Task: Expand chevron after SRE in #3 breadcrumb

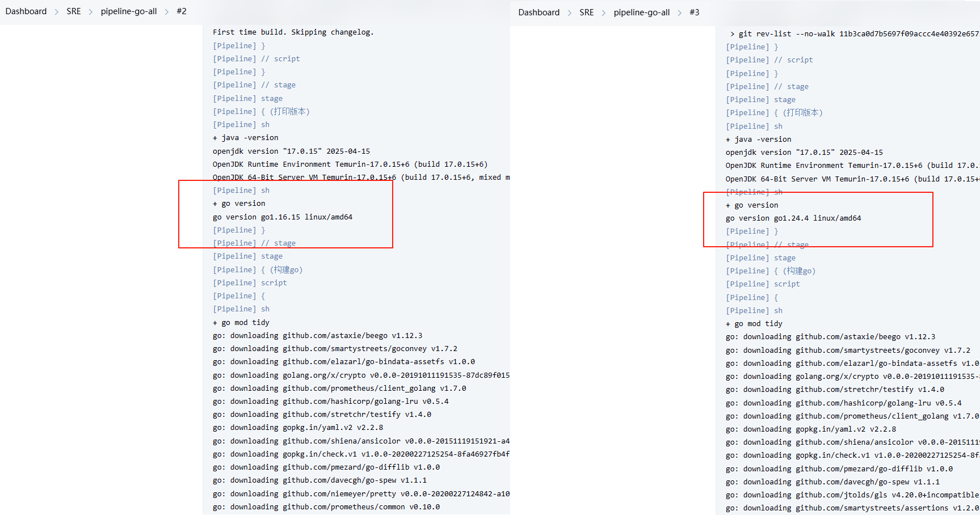Action: (604, 13)
